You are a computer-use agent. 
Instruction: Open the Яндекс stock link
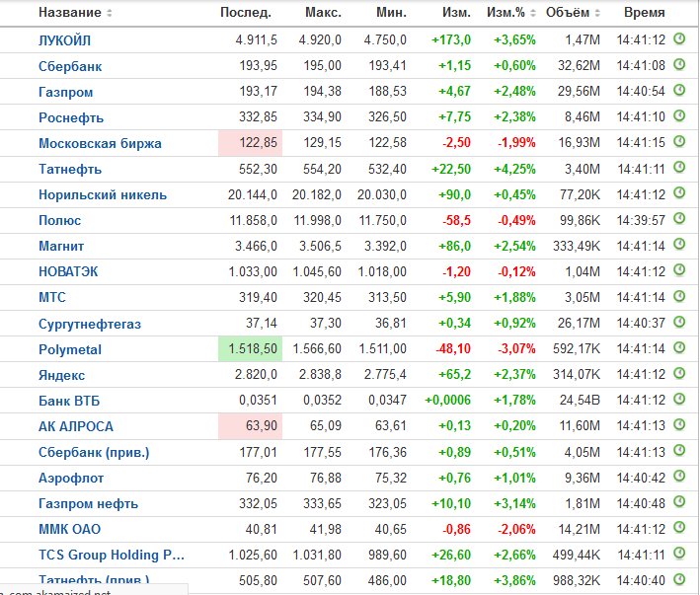tap(61, 375)
